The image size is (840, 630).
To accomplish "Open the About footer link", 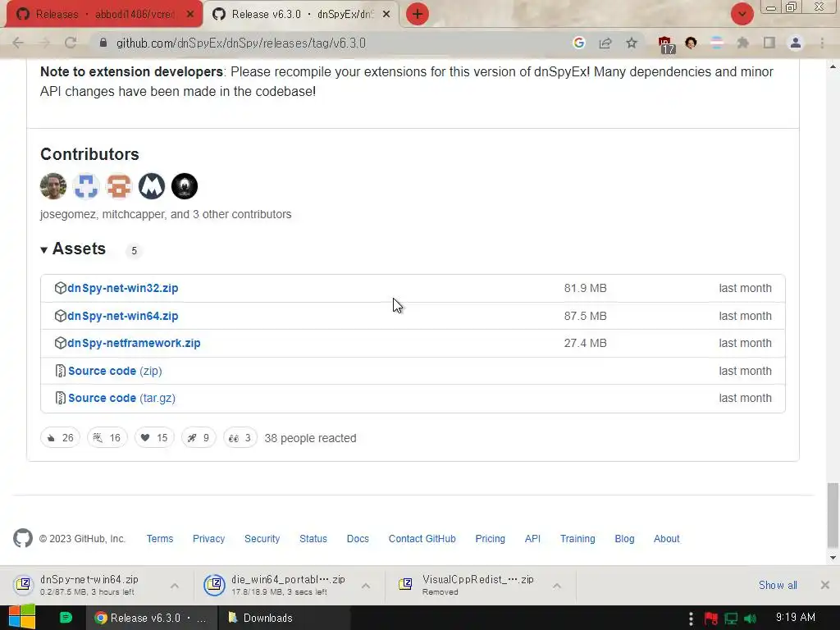I will [x=666, y=538].
